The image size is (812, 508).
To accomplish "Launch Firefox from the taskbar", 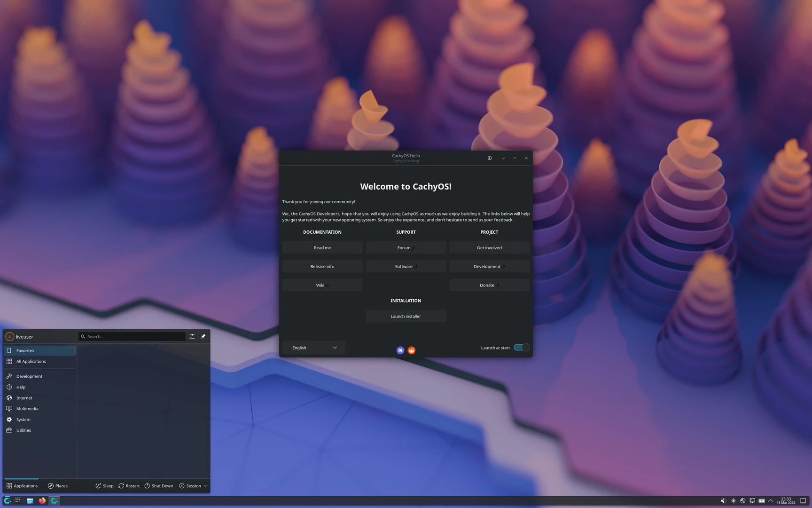I will (42, 500).
